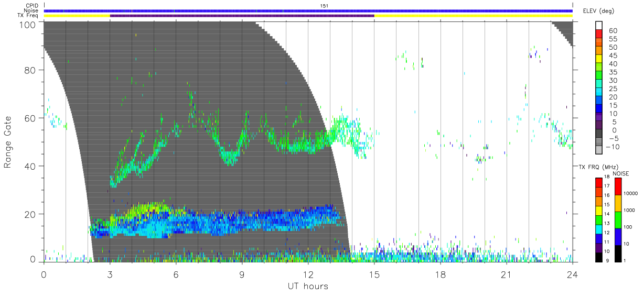Pick the white top swatch of ELEV colorbar
The image size is (644, 297).
click(x=599, y=26)
